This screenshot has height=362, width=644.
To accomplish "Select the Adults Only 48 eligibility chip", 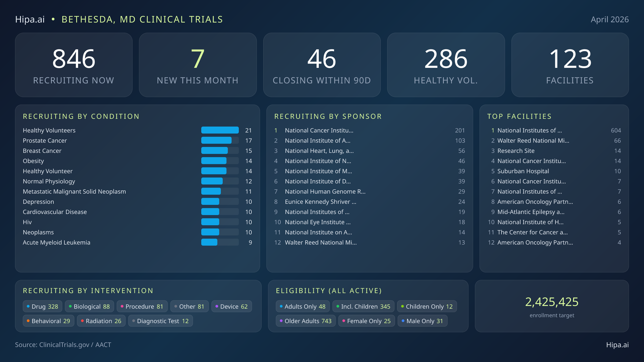I will 303,306.
